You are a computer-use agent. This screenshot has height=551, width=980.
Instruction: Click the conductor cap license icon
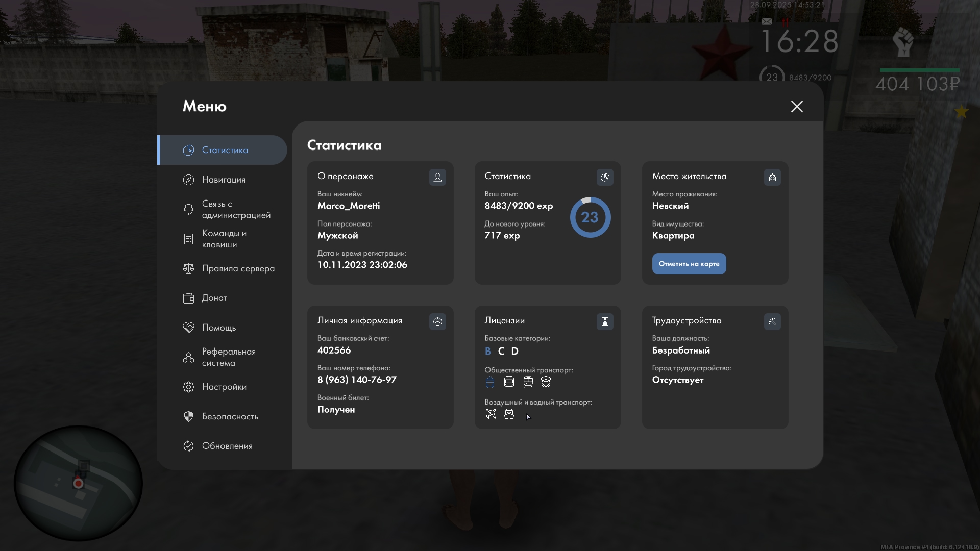click(x=546, y=382)
